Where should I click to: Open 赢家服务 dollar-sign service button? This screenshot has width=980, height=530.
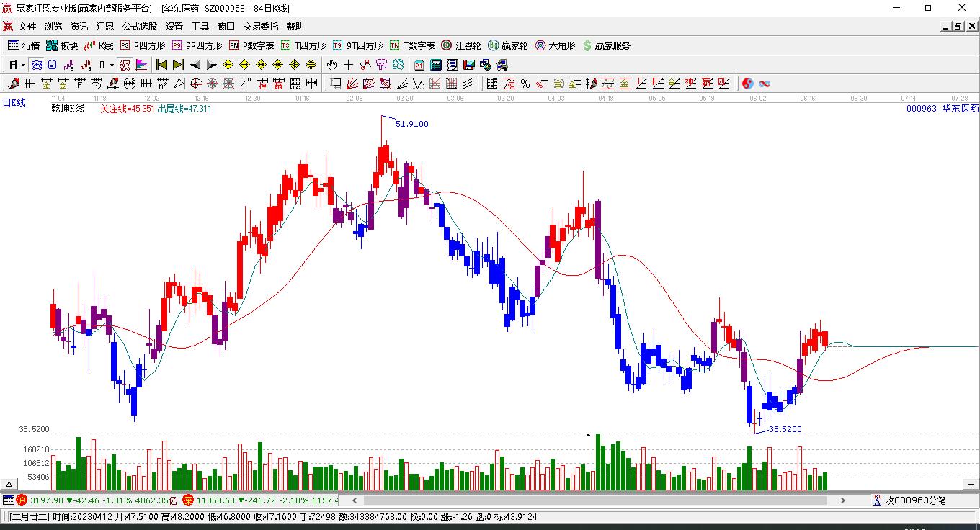click(606, 45)
